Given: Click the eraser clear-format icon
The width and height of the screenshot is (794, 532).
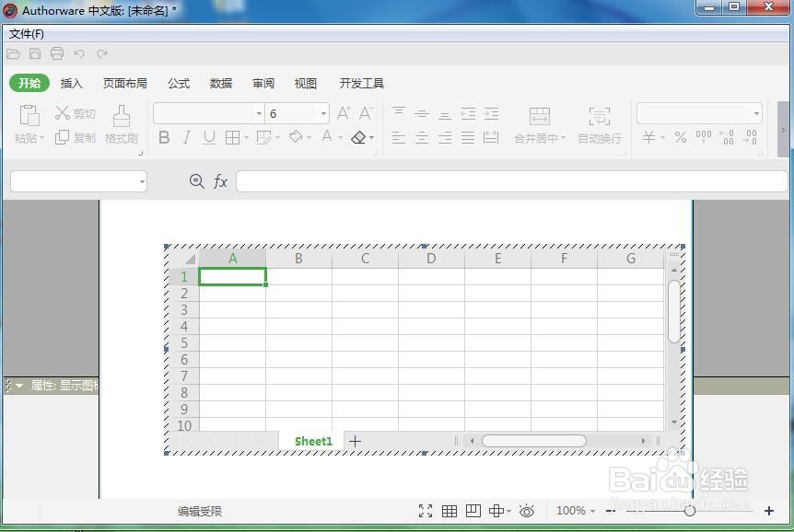Looking at the screenshot, I should (x=358, y=137).
